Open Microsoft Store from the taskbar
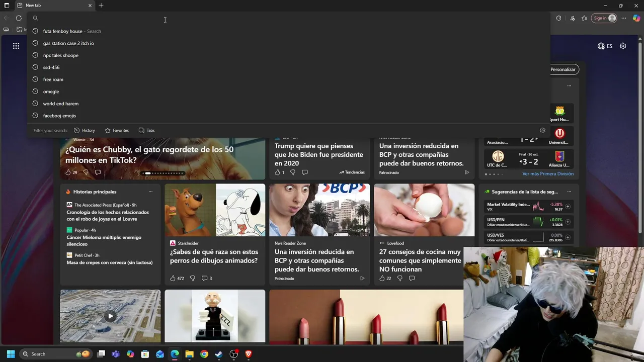Image resolution: width=644 pixels, height=362 pixels. click(145, 354)
